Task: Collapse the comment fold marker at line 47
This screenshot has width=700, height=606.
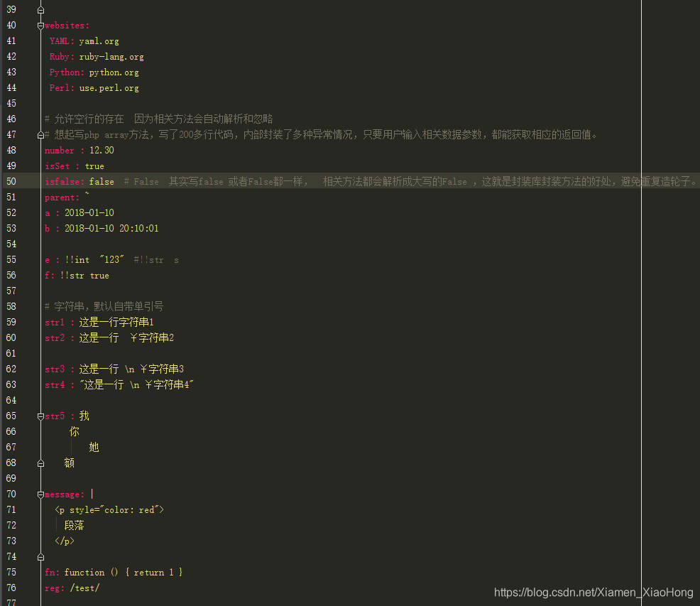Action: coord(40,135)
